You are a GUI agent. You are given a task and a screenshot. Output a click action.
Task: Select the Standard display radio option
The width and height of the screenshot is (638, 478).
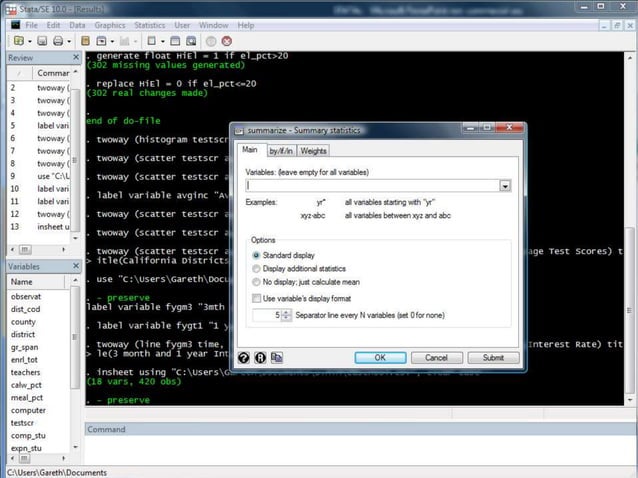pyautogui.click(x=257, y=256)
